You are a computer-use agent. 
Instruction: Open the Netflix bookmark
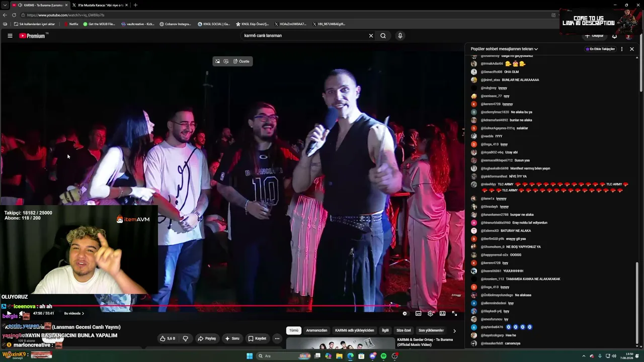coord(71,24)
